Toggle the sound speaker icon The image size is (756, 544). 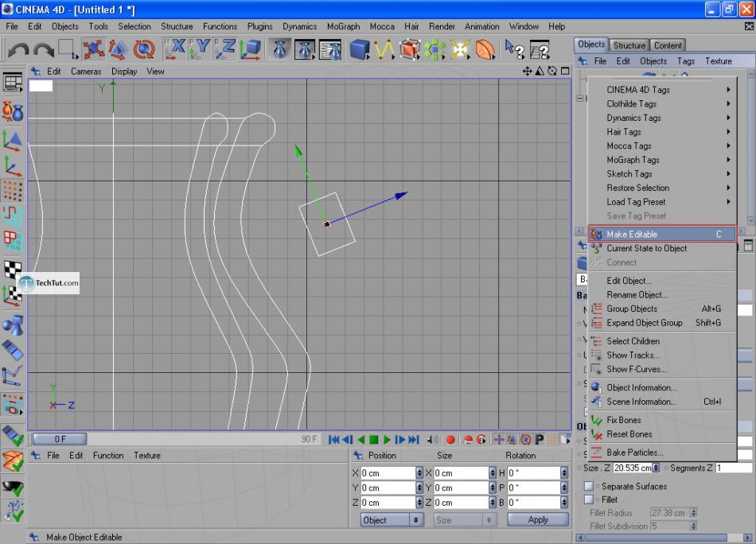pos(433,440)
